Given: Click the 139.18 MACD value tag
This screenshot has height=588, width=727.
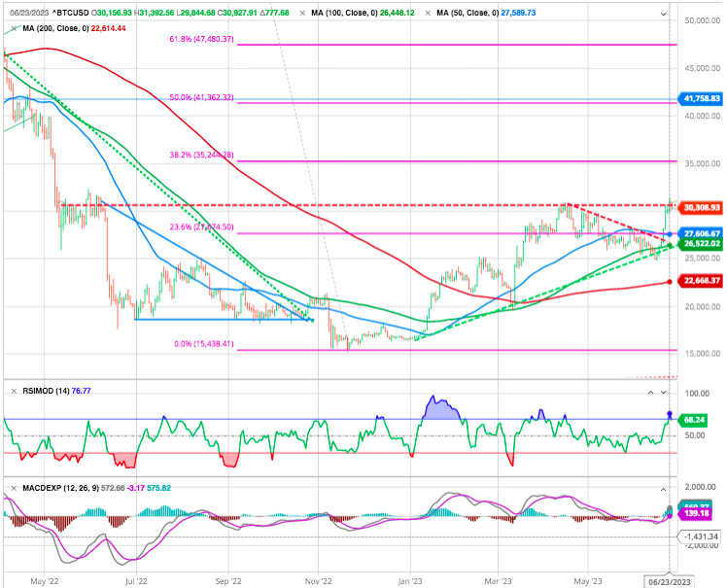Looking at the screenshot, I should coord(695,513).
